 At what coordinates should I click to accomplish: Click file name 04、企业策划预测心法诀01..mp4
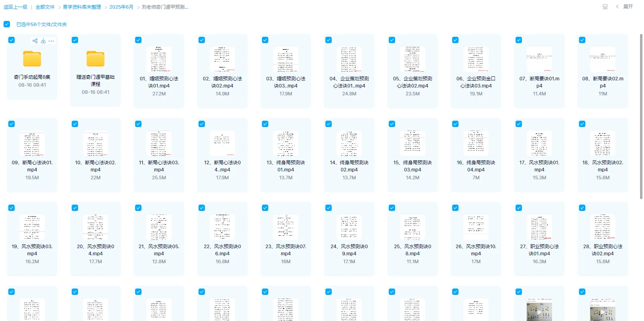[x=349, y=82]
